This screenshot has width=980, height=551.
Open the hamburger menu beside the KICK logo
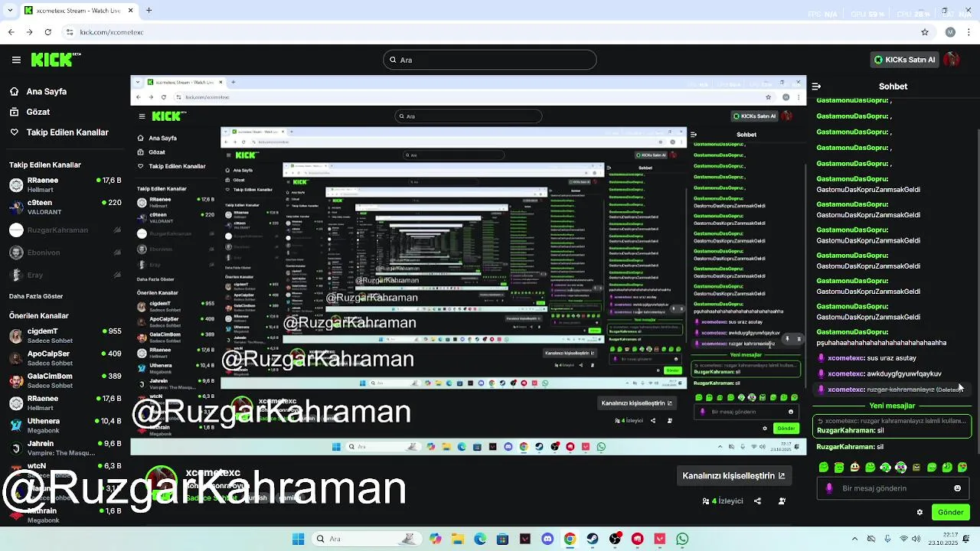pyautogui.click(x=16, y=60)
